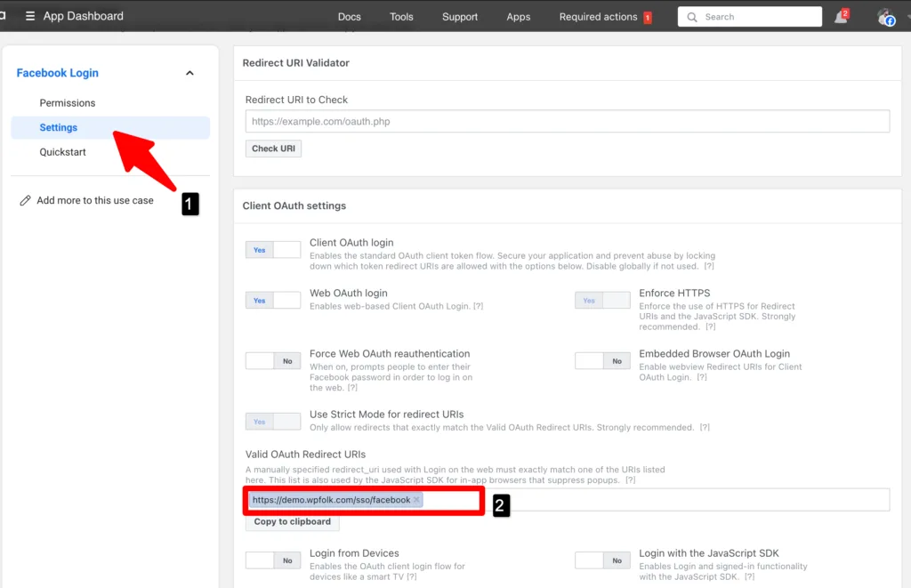This screenshot has height=588, width=911.
Task: Click the pencil icon beside Add more
Action: [25, 200]
